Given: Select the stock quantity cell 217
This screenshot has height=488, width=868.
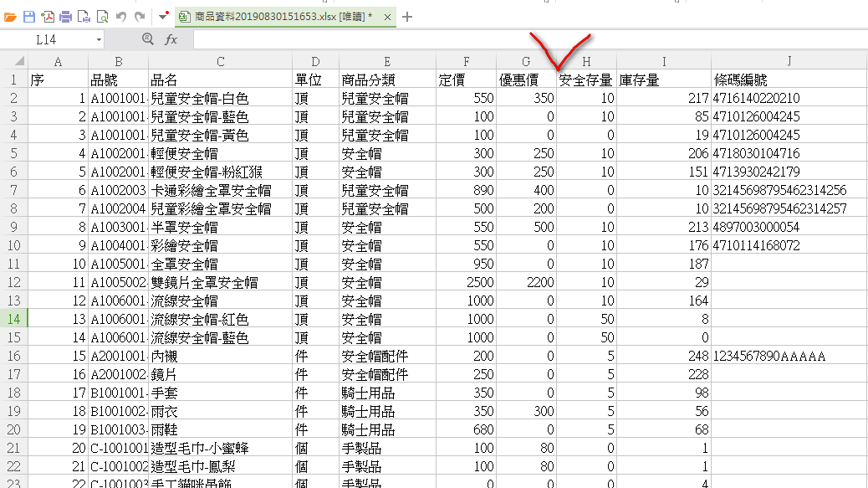Looking at the screenshot, I should point(664,98).
